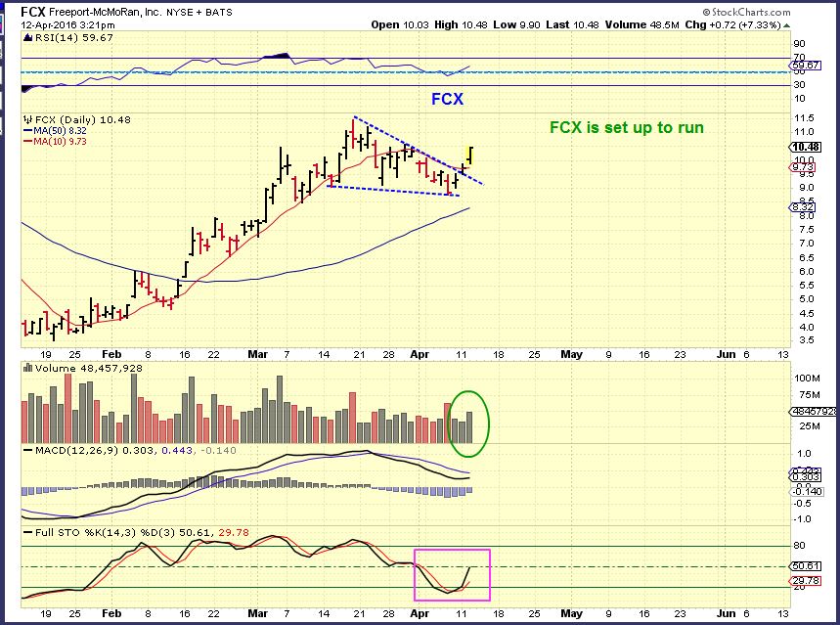Click the MA(50) 8.32 legend entry
840x625 pixels.
[55, 130]
